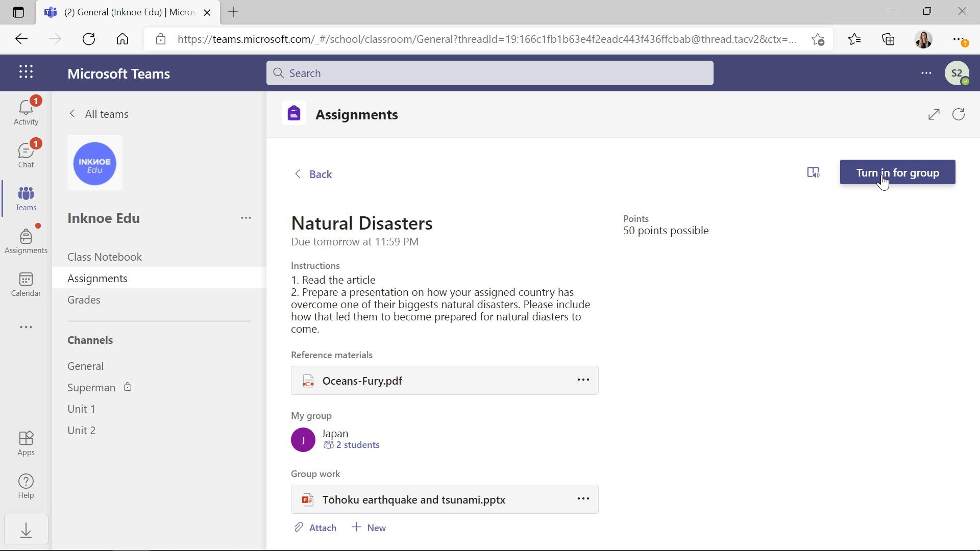
Task: Open the Activity notifications panel
Action: (x=26, y=111)
